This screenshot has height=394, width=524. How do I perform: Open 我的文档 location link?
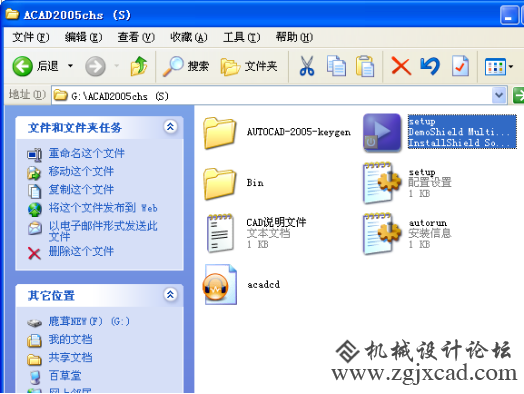point(70,340)
